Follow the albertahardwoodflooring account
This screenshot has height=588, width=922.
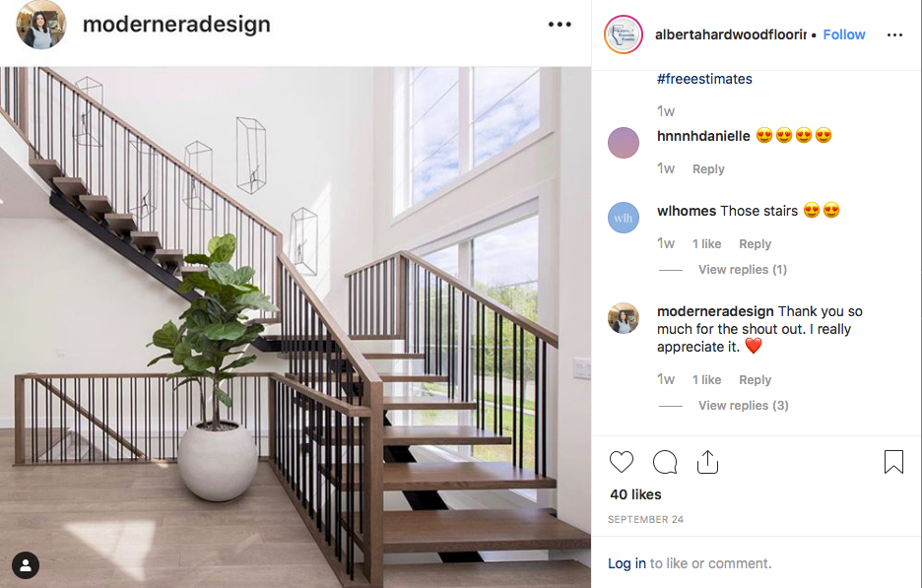[844, 34]
